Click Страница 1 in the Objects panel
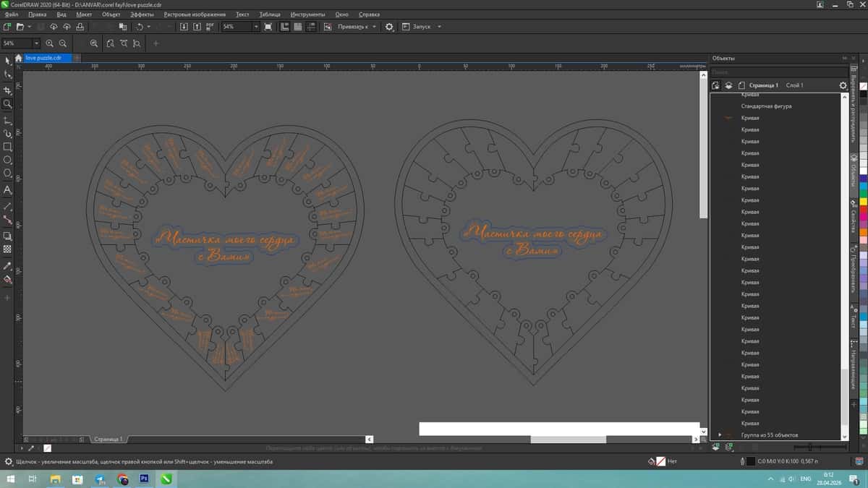The image size is (868, 488). (764, 85)
